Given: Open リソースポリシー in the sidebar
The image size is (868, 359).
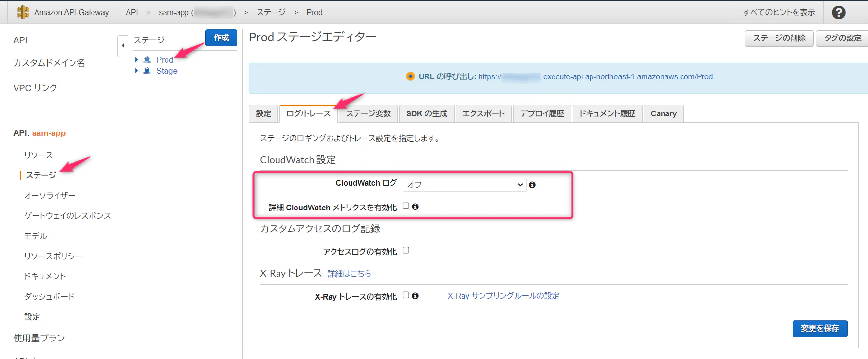Looking at the screenshot, I should [x=53, y=256].
